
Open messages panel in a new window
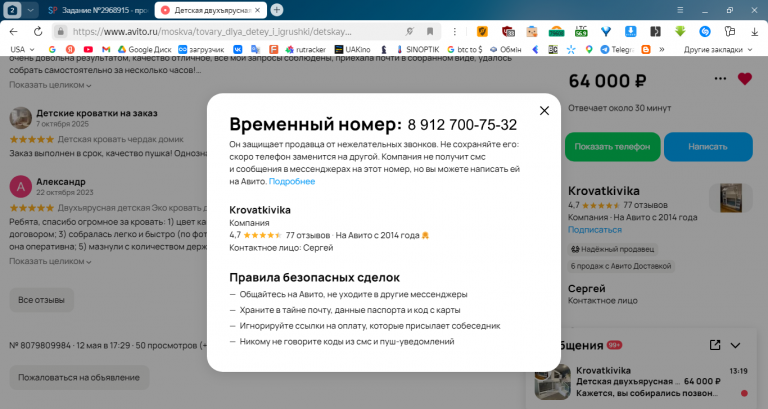pos(715,345)
